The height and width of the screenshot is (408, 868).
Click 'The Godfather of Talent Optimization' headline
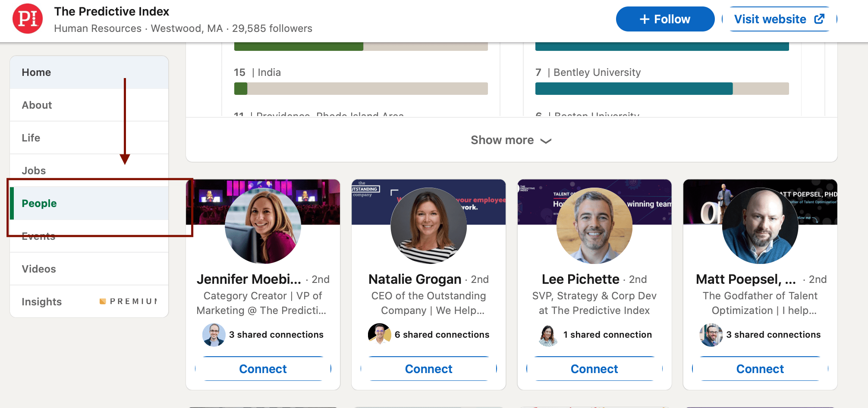pos(760,303)
